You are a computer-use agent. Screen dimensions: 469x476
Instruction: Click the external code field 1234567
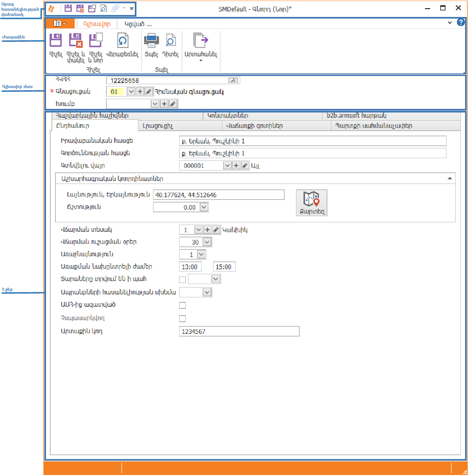coord(239,331)
